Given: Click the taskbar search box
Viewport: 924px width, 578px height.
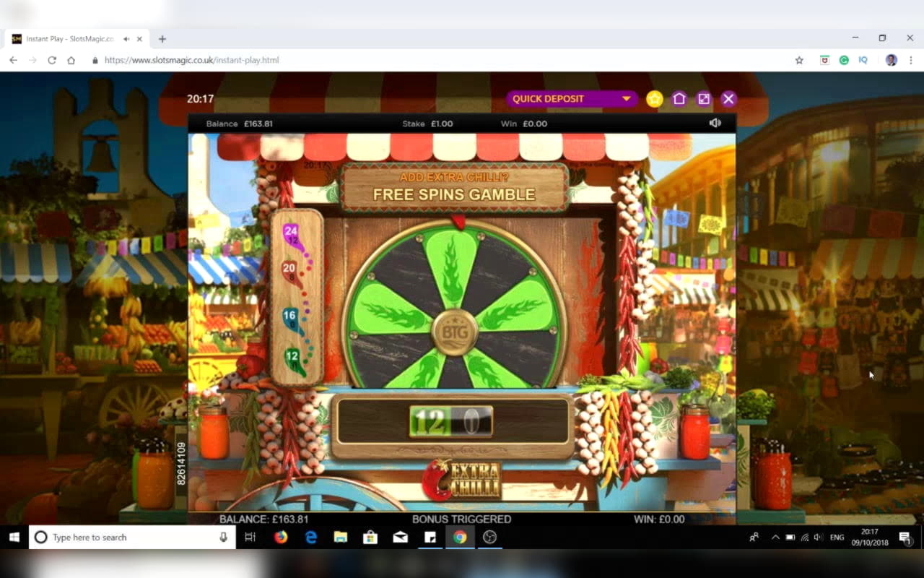Looking at the screenshot, I should point(132,537).
